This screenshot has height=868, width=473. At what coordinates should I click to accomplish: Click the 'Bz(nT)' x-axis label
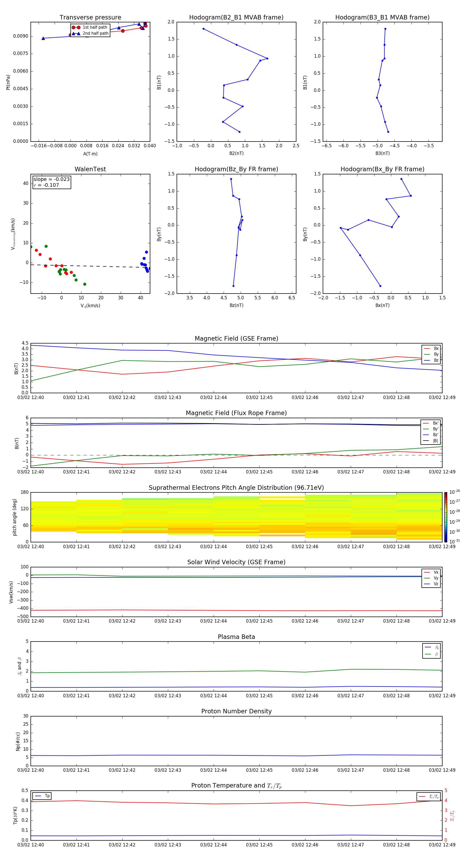(236, 306)
